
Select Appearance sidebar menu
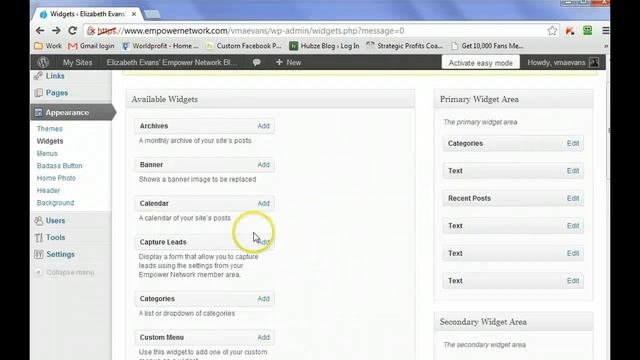point(72,112)
